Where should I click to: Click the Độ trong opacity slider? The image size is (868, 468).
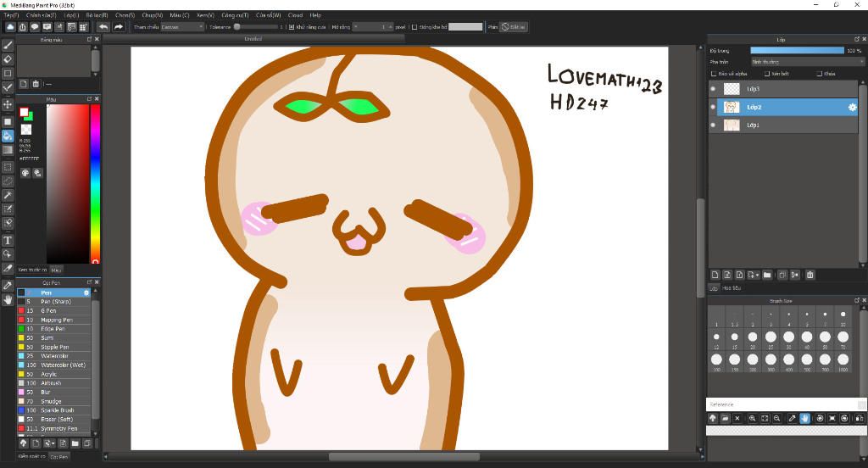(x=797, y=50)
